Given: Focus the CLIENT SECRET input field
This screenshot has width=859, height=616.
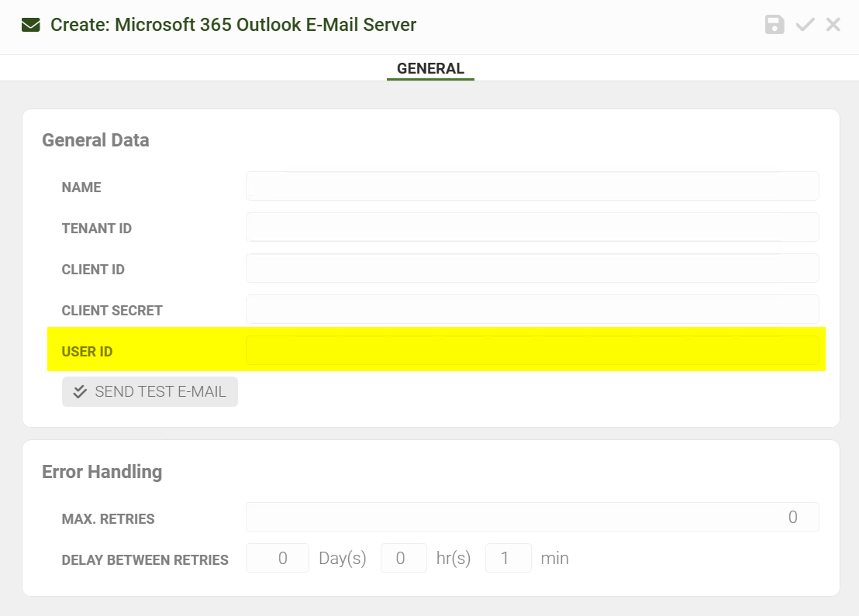Looking at the screenshot, I should point(533,309).
